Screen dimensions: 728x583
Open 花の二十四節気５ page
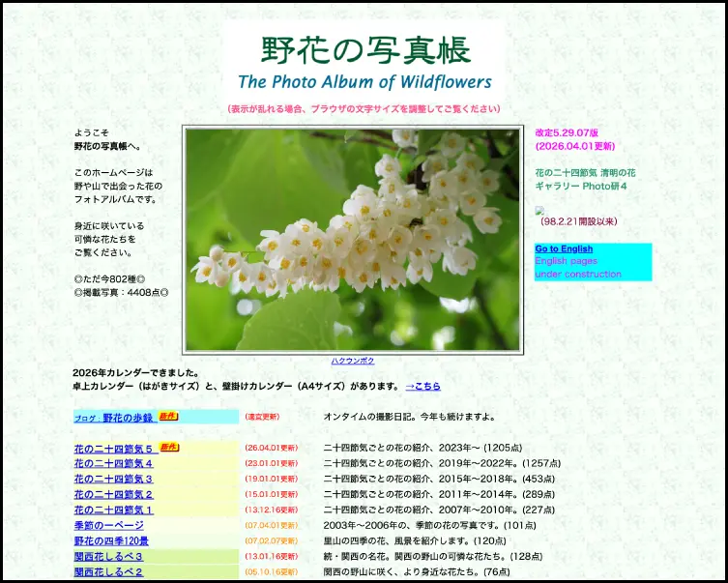click(x=114, y=449)
